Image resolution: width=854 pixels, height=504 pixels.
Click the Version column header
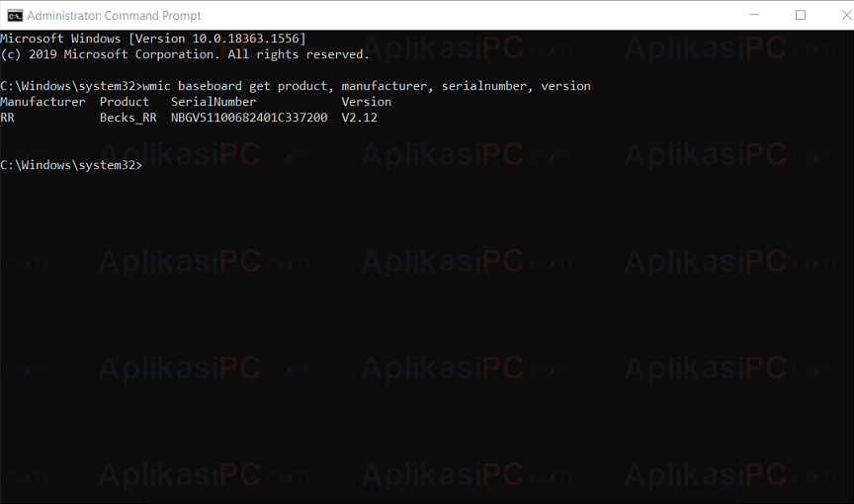[x=367, y=102]
